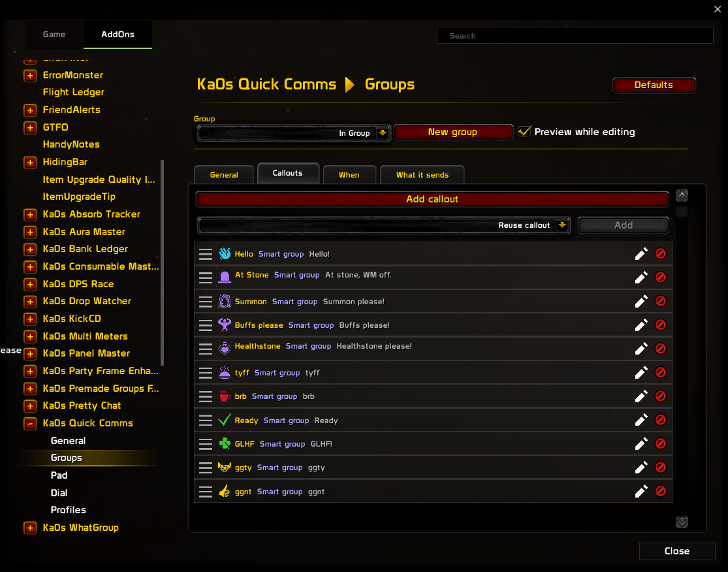Expand the KaOs DPS Race entry
Image resolution: width=728 pixels, height=572 pixels.
pos(30,284)
